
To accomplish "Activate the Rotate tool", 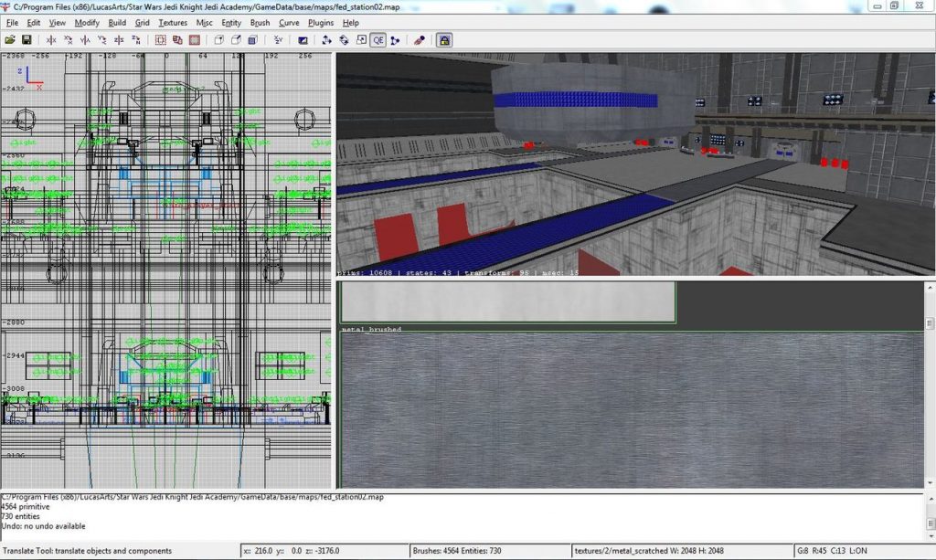I will (344, 40).
